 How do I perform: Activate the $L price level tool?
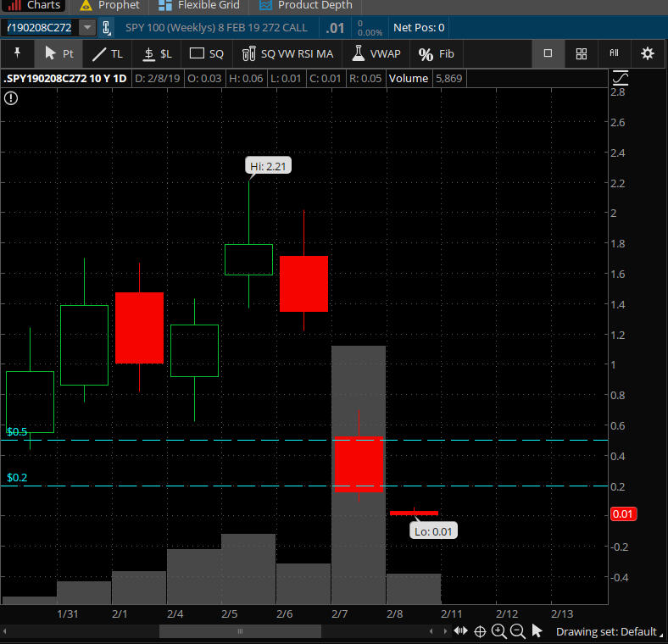click(158, 53)
